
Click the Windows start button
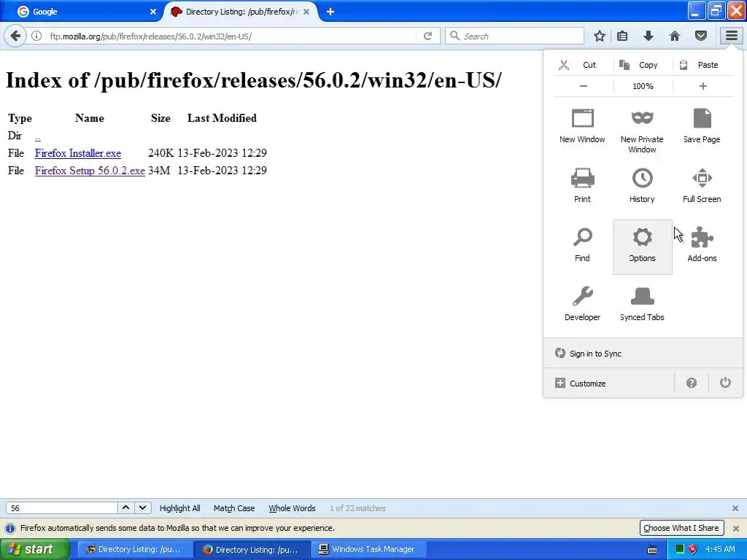point(35,549)
